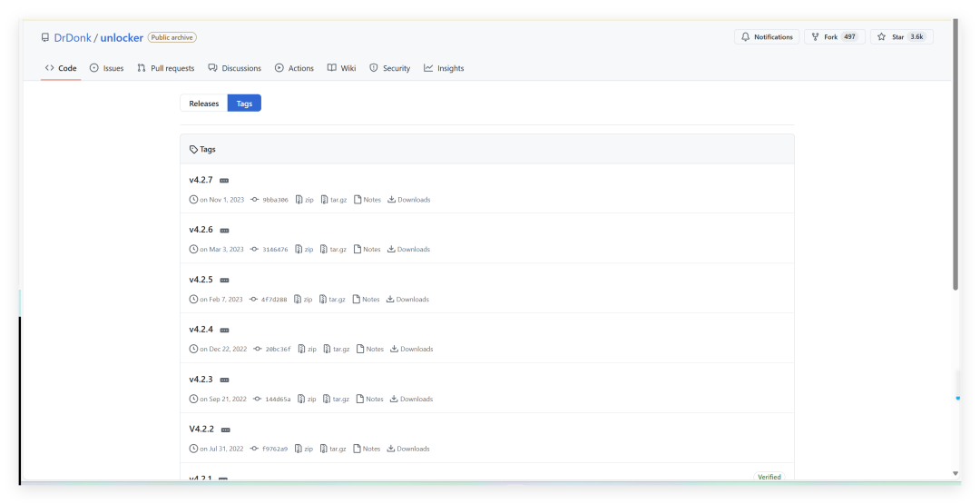Download v4.2.3 zip archive

307,399
